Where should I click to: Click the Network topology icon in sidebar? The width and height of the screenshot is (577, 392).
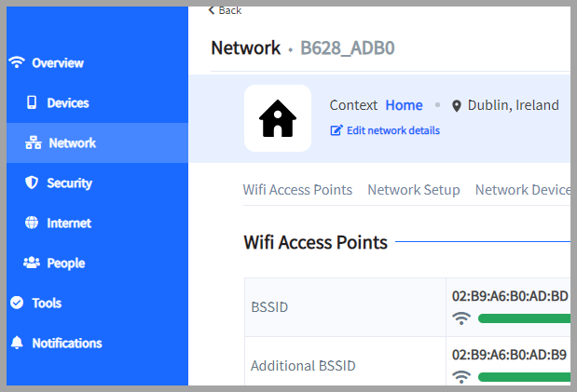tap(33, 143)
